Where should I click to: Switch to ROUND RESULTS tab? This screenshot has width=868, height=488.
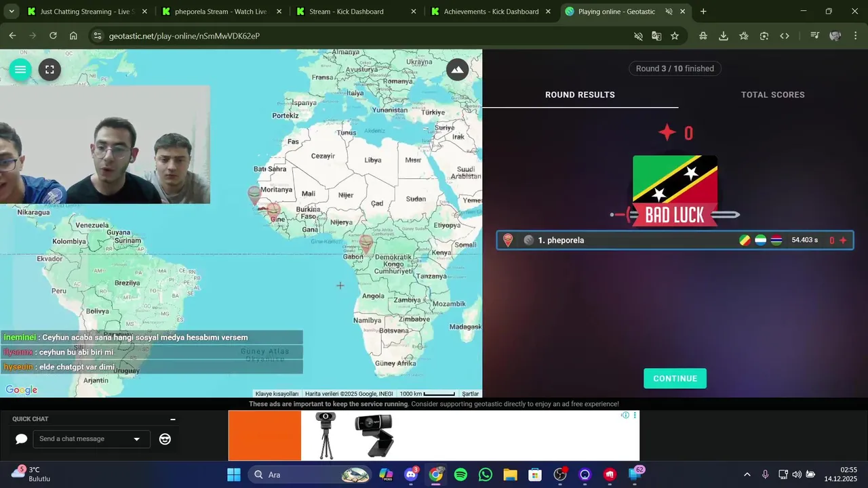pyautogui.click(x=580, y=95)
